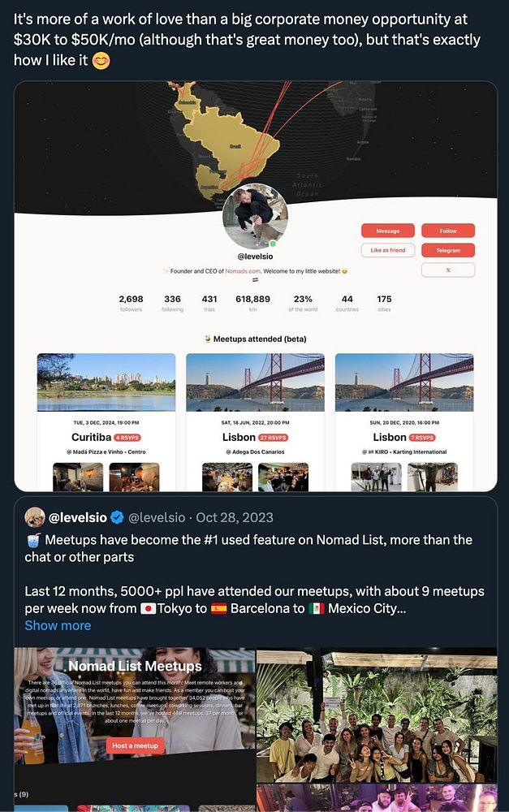Click the X button under Telegram
Viewport: 509px width, 812px height.
tap(448, 270)
